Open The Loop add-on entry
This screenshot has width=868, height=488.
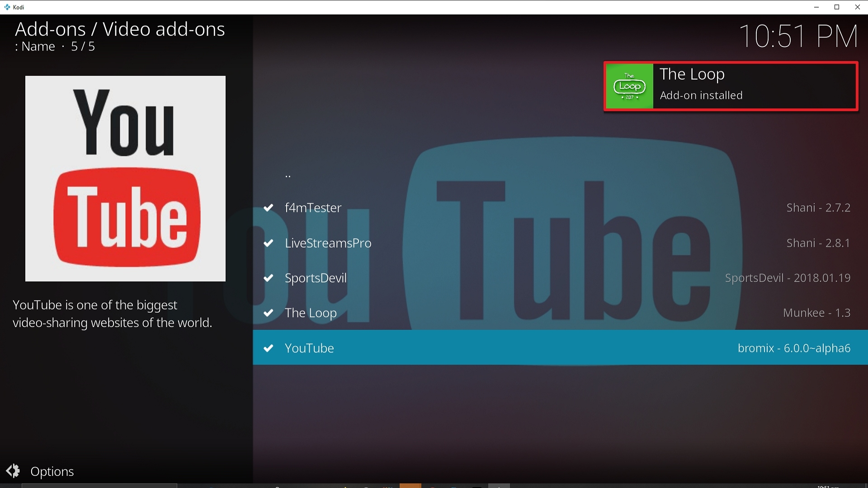[x=560, y=313]
